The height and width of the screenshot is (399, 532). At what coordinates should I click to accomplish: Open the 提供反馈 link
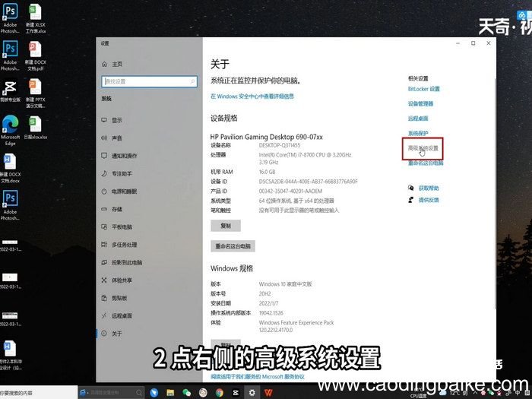(x=429, y=200)
